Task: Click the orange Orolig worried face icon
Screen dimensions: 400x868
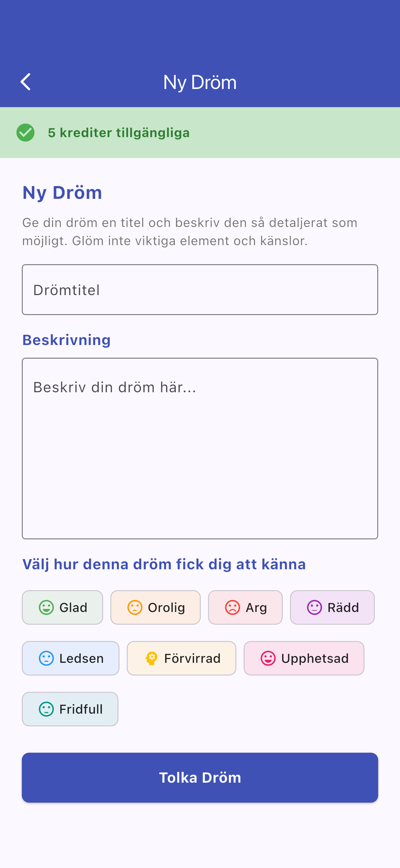Action: tap(135, 607)
